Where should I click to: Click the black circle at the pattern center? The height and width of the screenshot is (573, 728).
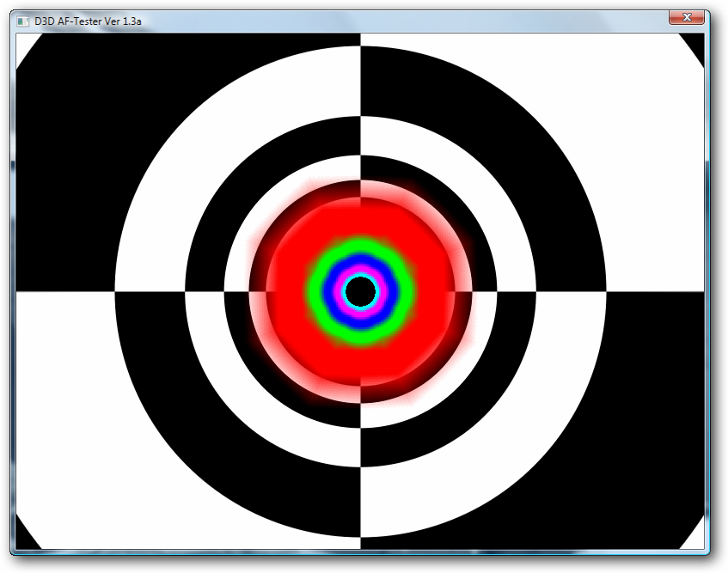[x=361, y=291]
